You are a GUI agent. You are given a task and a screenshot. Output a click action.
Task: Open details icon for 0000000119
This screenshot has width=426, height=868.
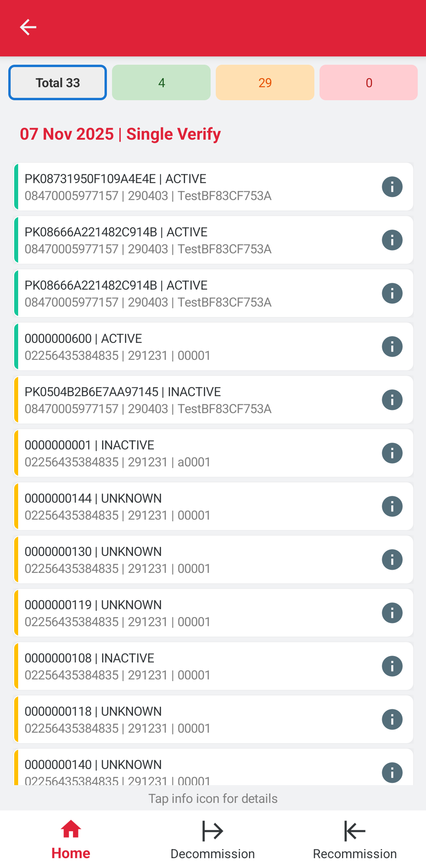click(x=392, y=613)
